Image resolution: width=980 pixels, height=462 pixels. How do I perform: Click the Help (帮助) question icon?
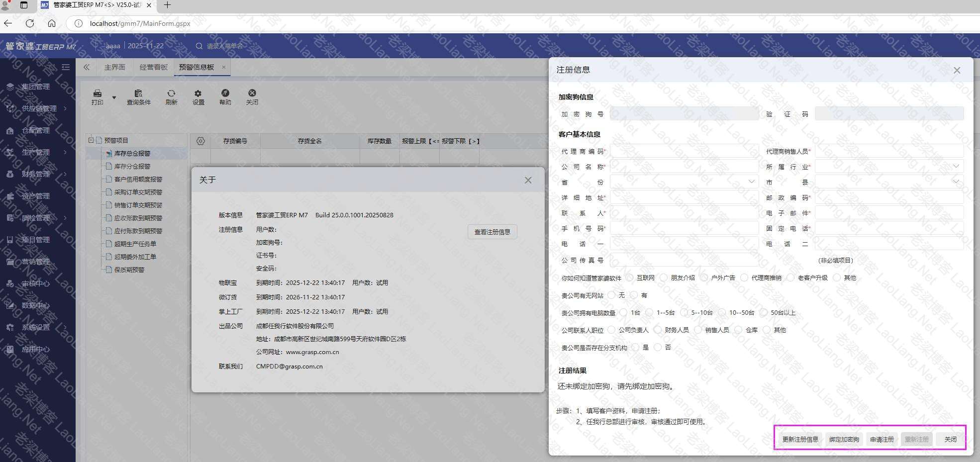(x=225, y=93)
